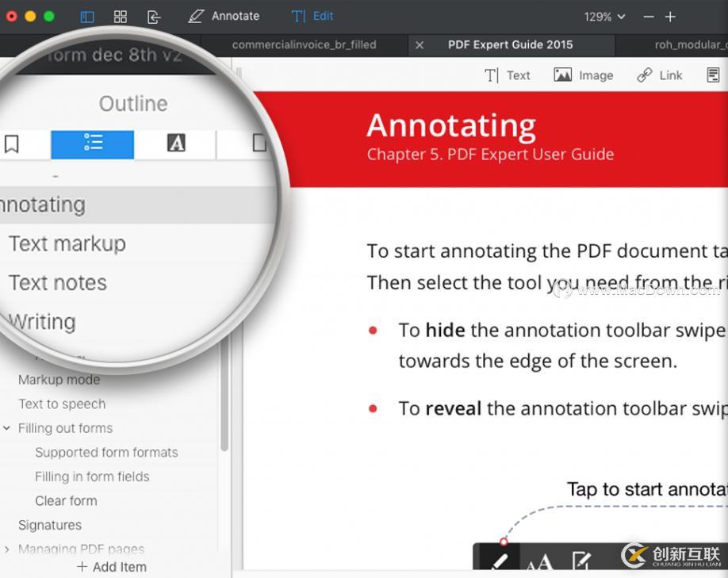
Task: Select Filling out forms outline item
Action: pos(66,428)
